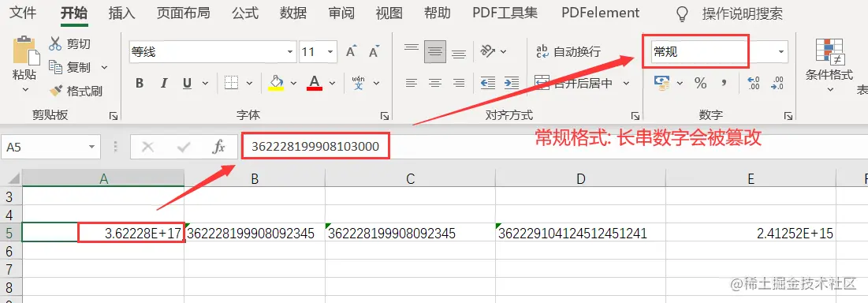Align text left
Viewport: 868px width, 303px height.
pos(412,83)
